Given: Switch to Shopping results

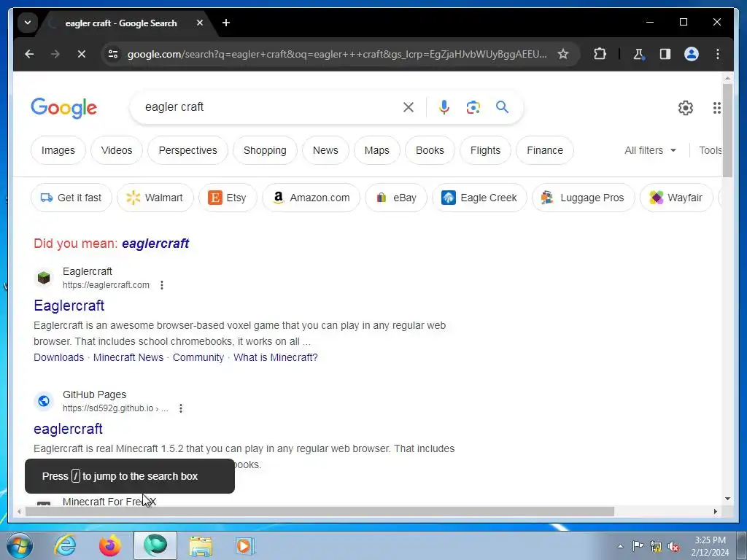Looking at the screenshot, I should click(265, 150).
